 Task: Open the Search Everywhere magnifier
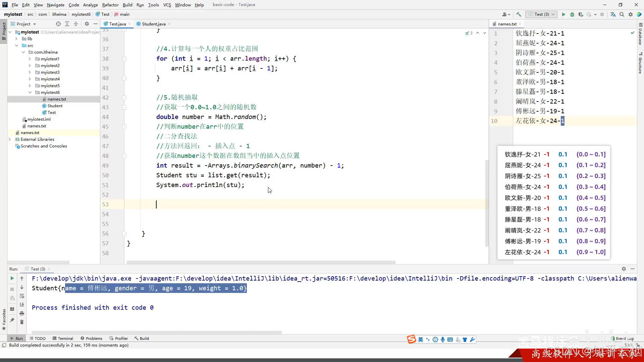pos(622,14)
